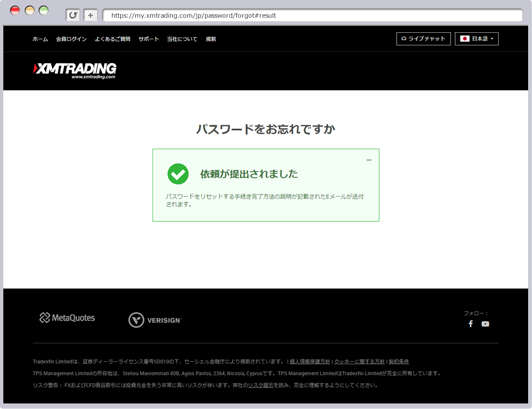The height and width of the screenshot is (409, 532).
Task: Open the YouTube channel via its icon
Action: [x=485, y=324]
